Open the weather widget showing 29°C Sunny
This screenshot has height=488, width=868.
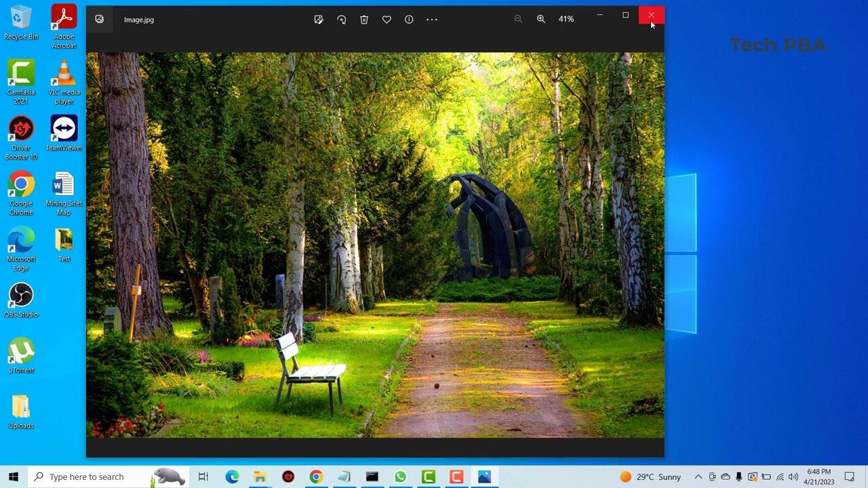click(x=650, y=477)
